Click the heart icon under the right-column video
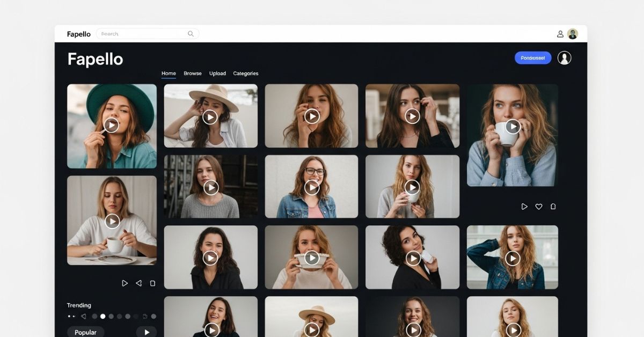The width and height of the screenshot is (644, 337). (539, 207)
